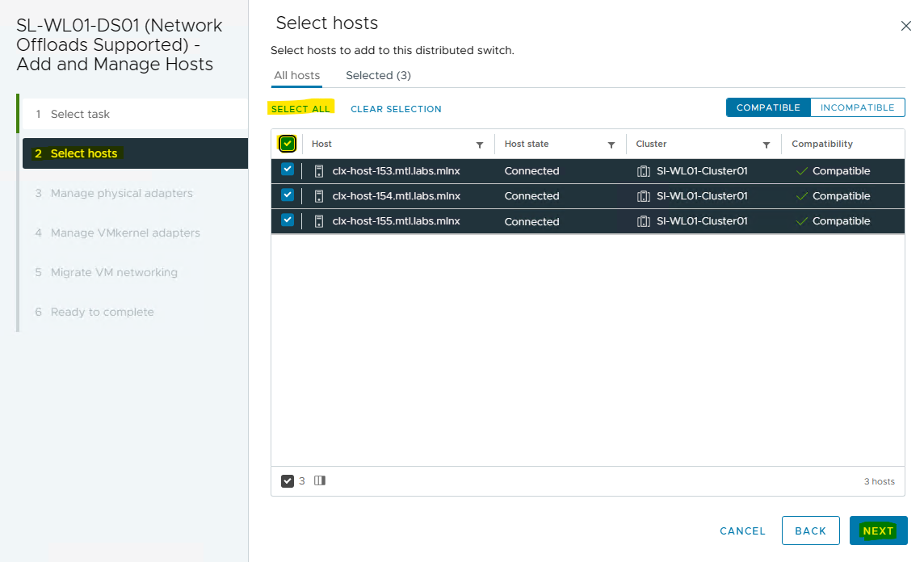Image resolution: width=924 pixels, height=562 pixels.
Task: Click host icon for clx-host-155.mtl.labs.mlnx
Action: coord(319,221)
